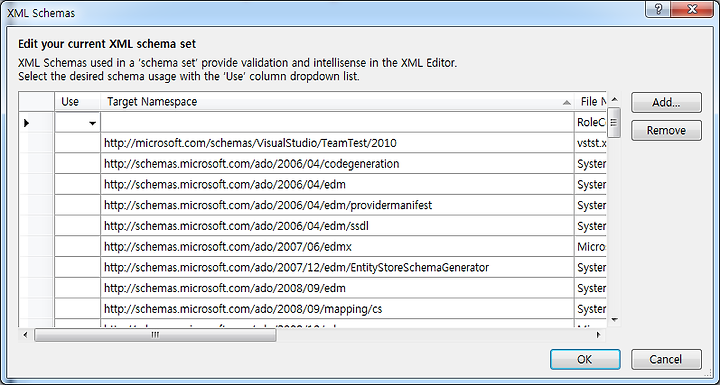The image size is (720, 385).
Task: Click the sort arrow in Target Namespace header
Action: [567, 102]
